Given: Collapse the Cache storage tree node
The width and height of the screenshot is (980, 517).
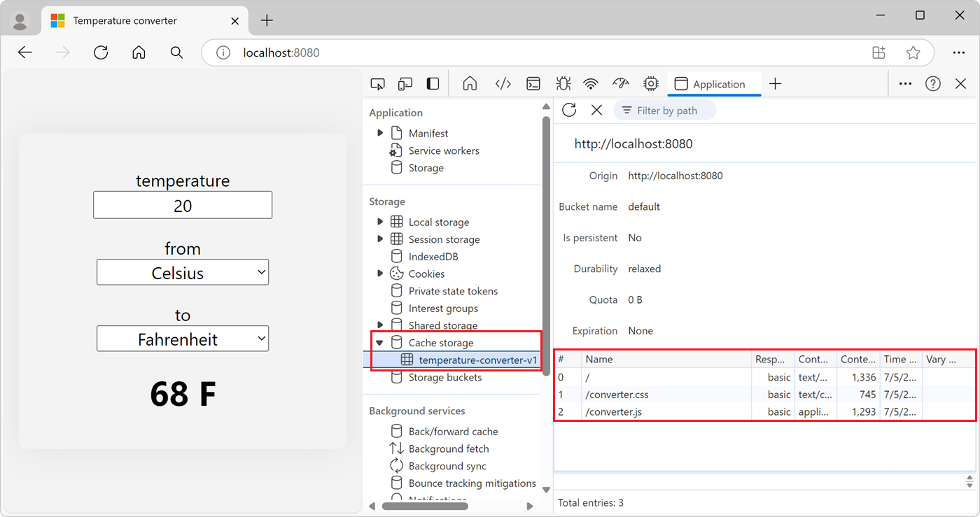Looking at the screenshot, I should 380,343.
